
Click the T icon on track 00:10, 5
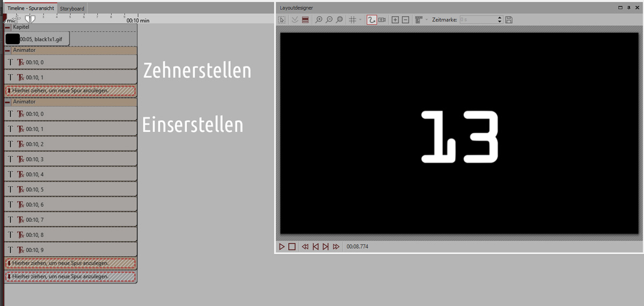(x=11, y=189)
